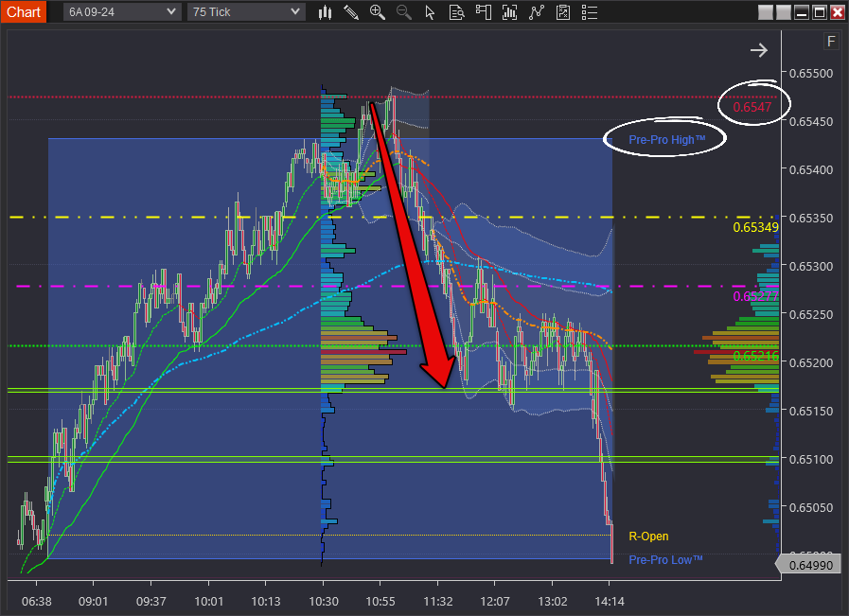Open the chart style bars icon
This screenshot has width=849, height=616.
tap(326, 12)
